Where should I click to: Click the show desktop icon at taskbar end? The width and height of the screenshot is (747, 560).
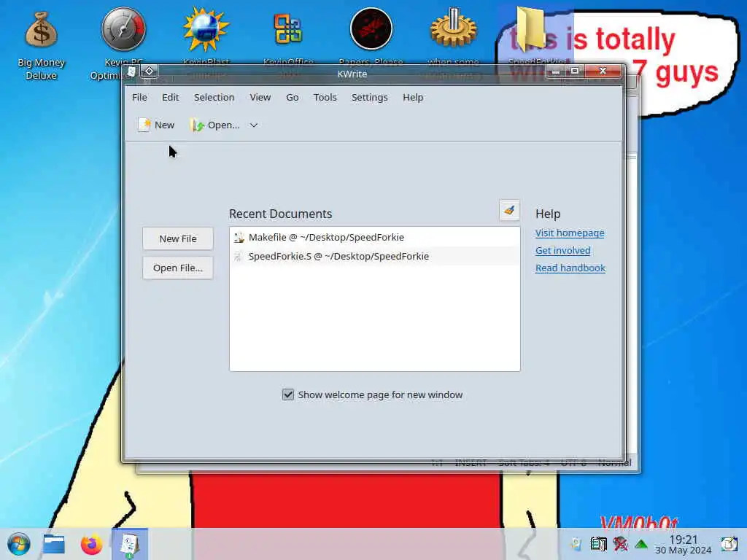pyautogui.click(x=729, y=544)
